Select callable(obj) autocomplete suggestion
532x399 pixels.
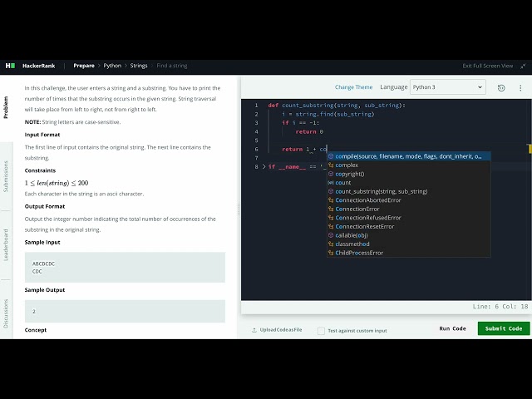click(x=408, y=235)
